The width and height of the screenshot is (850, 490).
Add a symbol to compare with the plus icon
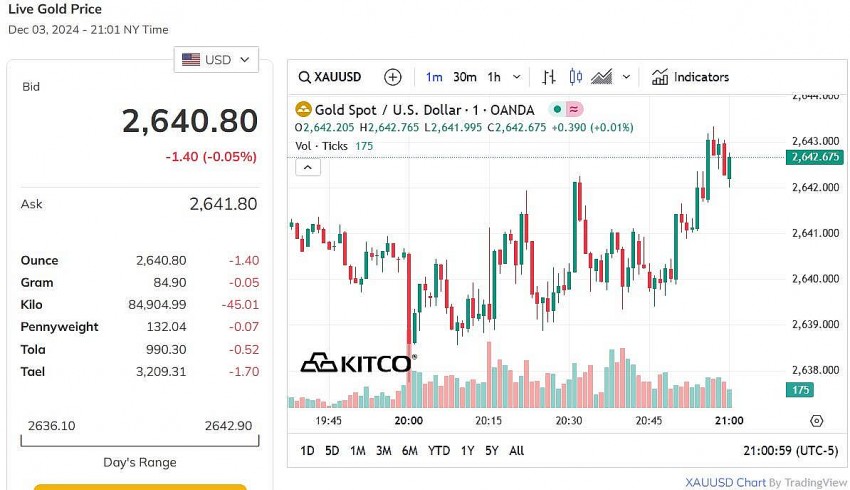coord(393,77)
